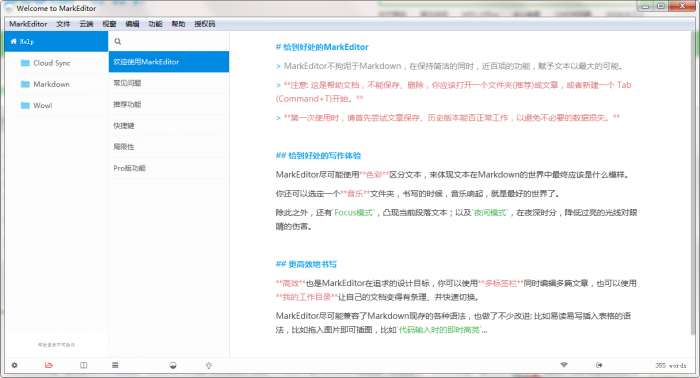Toggle night mode half-circle icon

click(173, 366)
